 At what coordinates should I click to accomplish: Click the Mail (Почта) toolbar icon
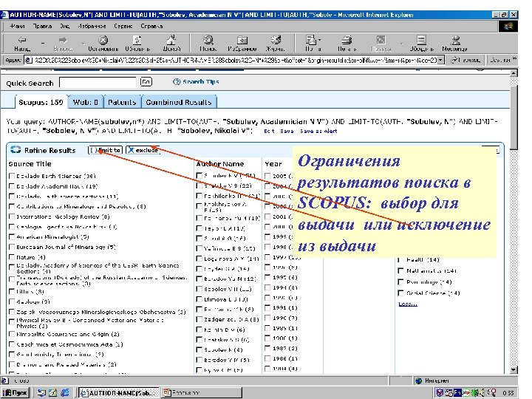click(x=310, y=40)
